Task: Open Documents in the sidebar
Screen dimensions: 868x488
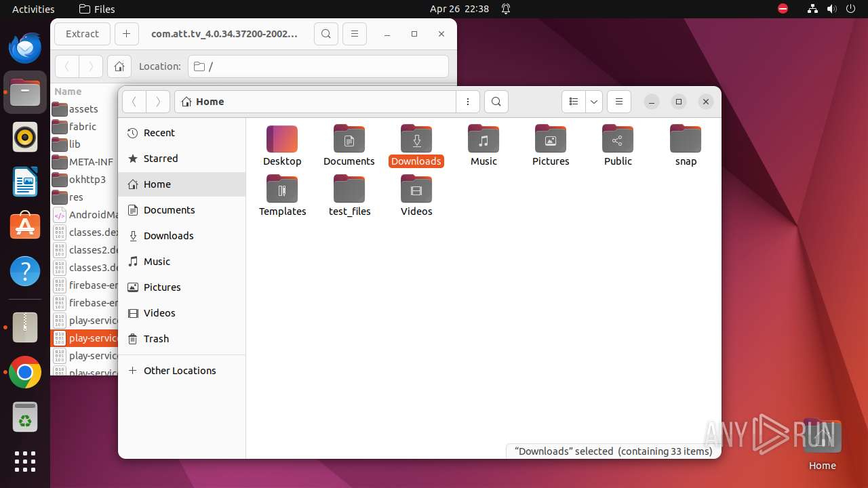Action: [182, 210]
